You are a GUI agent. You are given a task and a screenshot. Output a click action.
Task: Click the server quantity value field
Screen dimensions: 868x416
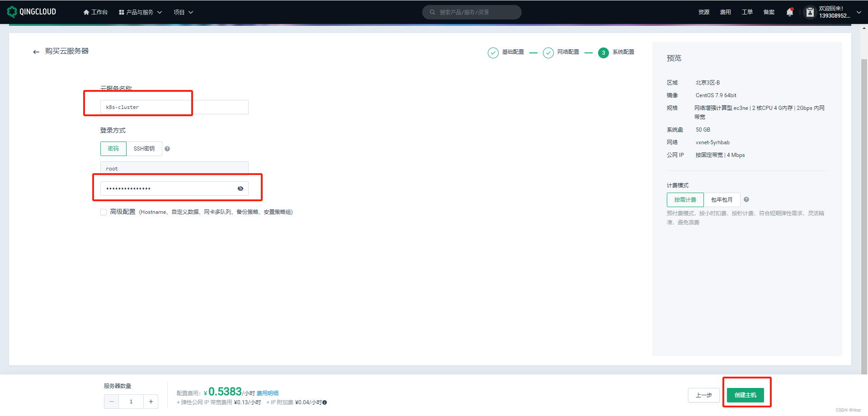click(x=131, y=402)
